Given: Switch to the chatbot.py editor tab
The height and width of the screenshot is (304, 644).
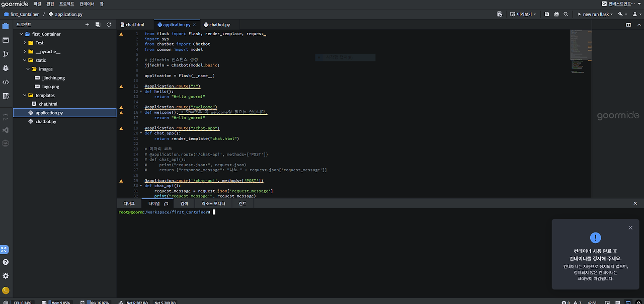Looking at the screenshot, I should [219, 25].
